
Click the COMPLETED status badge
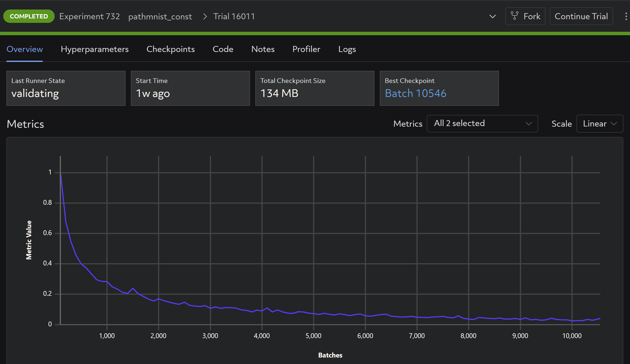tap(29, 16)
